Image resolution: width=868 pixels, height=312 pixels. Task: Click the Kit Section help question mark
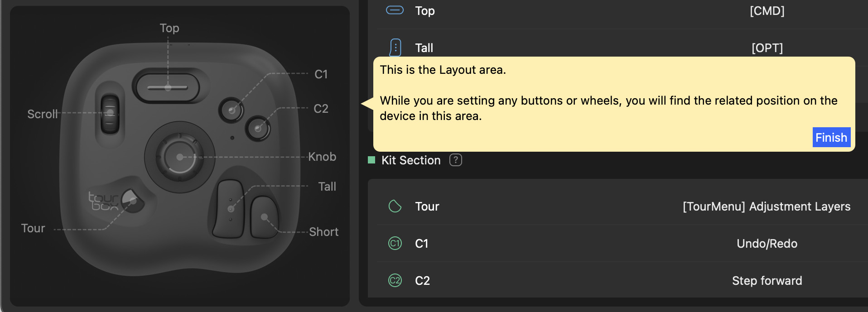[455, 160]
